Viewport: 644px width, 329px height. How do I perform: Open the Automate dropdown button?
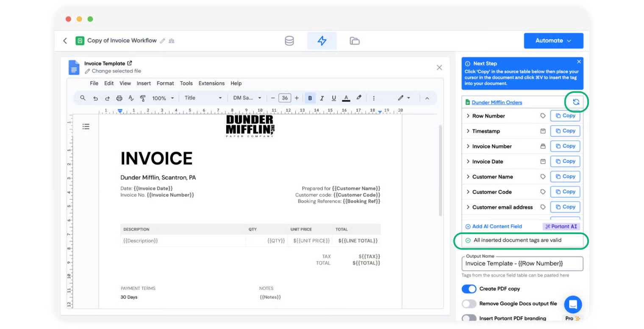coord(553,41)
